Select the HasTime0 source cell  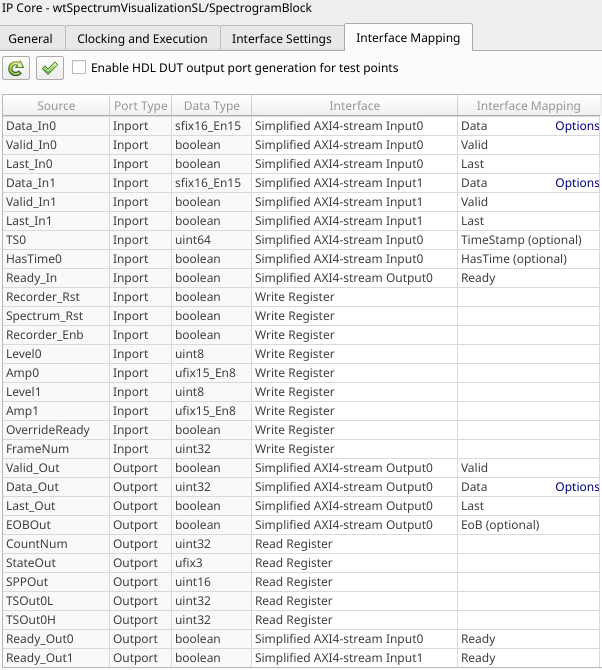tap(56, 259)
